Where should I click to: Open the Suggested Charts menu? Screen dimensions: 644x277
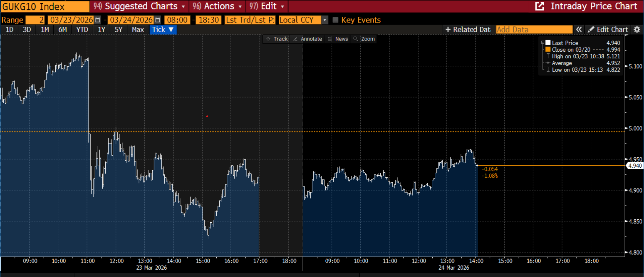(x=139, y=6)
